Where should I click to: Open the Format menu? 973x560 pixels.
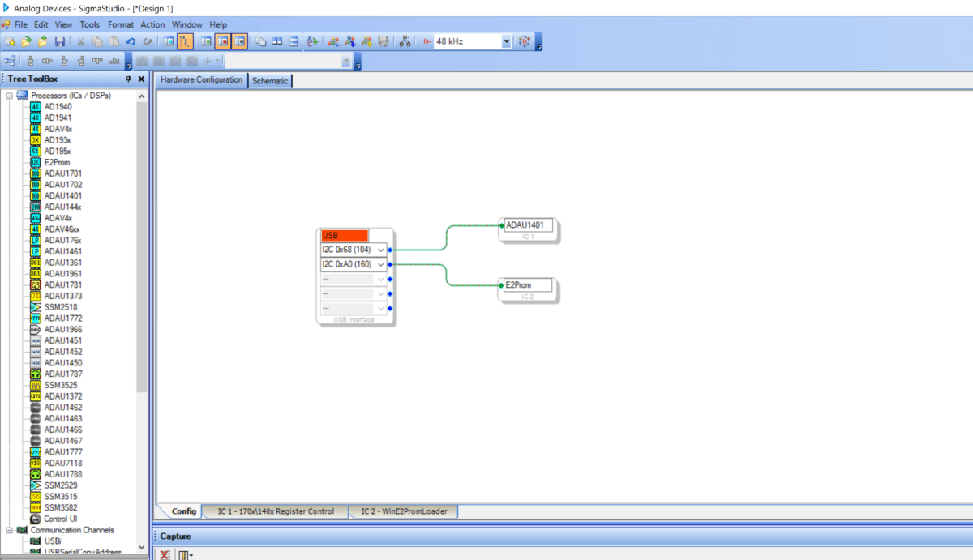click(x=121, y=24)
